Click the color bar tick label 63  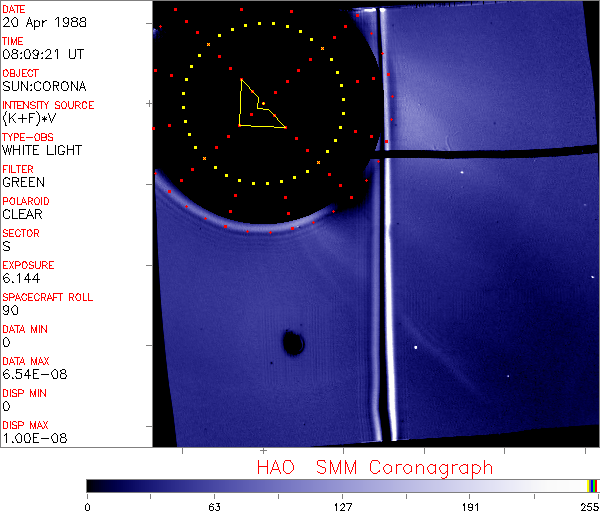coord(214,506)
